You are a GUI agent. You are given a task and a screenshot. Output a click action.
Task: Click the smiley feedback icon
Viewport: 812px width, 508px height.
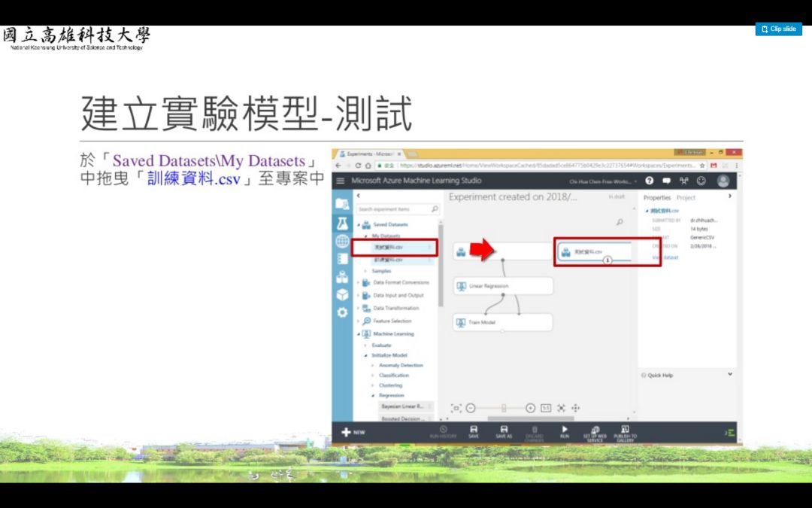[701, 181]
